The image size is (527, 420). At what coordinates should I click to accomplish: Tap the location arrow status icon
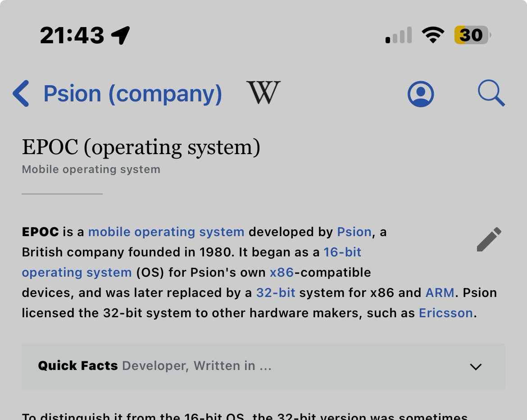click(x=121, y=35)
